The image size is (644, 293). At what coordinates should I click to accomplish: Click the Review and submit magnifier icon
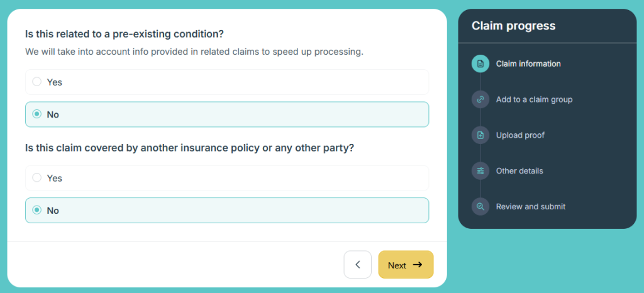point(480,206)
